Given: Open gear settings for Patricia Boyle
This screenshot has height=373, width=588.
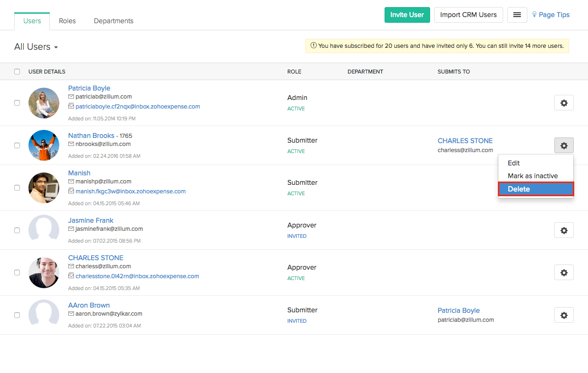Looking at the screenshot, I should [564, 103].
